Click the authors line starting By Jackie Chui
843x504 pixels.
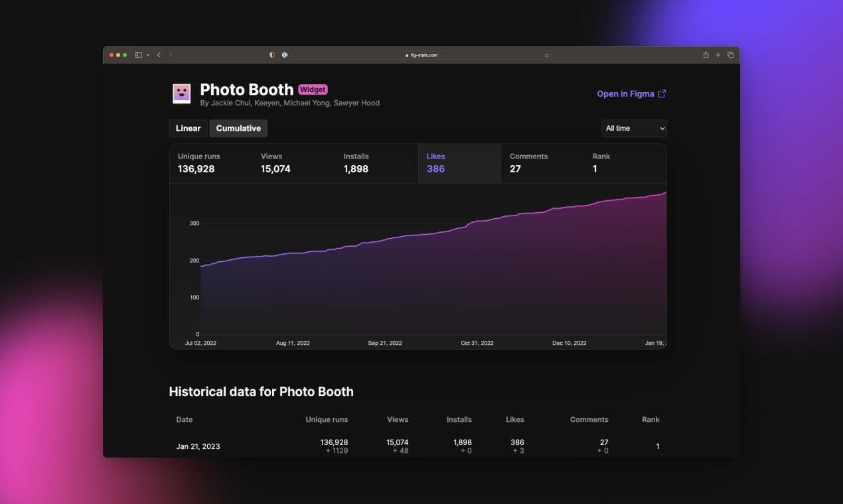290,103
